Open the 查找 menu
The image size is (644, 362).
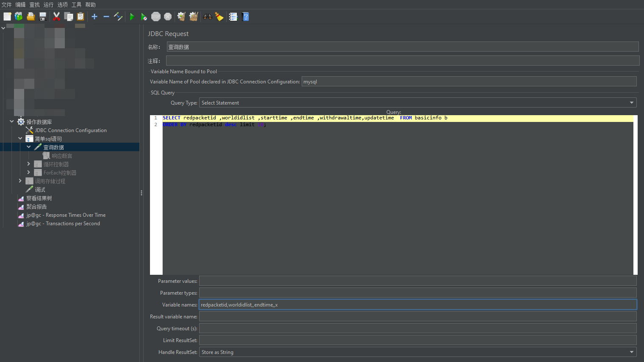34,5
